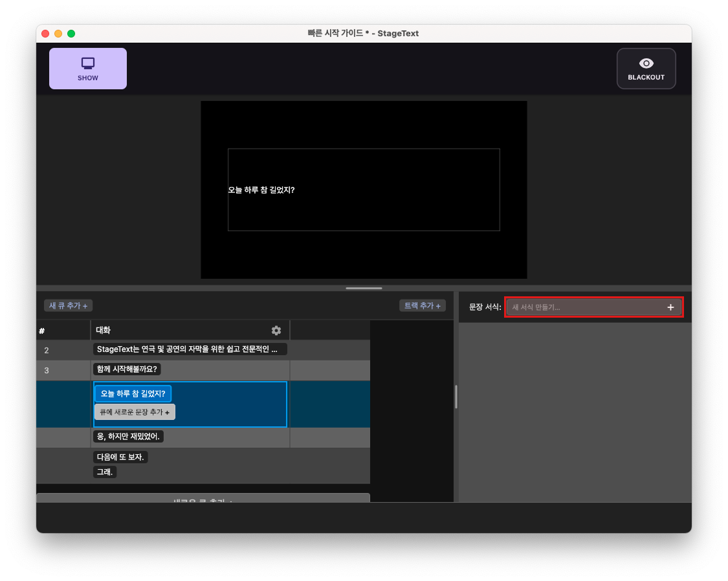This screenshot has width=728, height=581.
Task: Toggle selection of the 오늘 하루 참 길었지? sentence
Action: (x=133, y=393)
